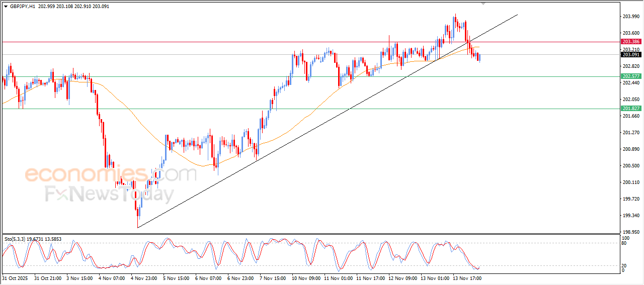Click the triangle icon beside GBPJPY,H1
The image size is (644, 285).
click(6, 7)
